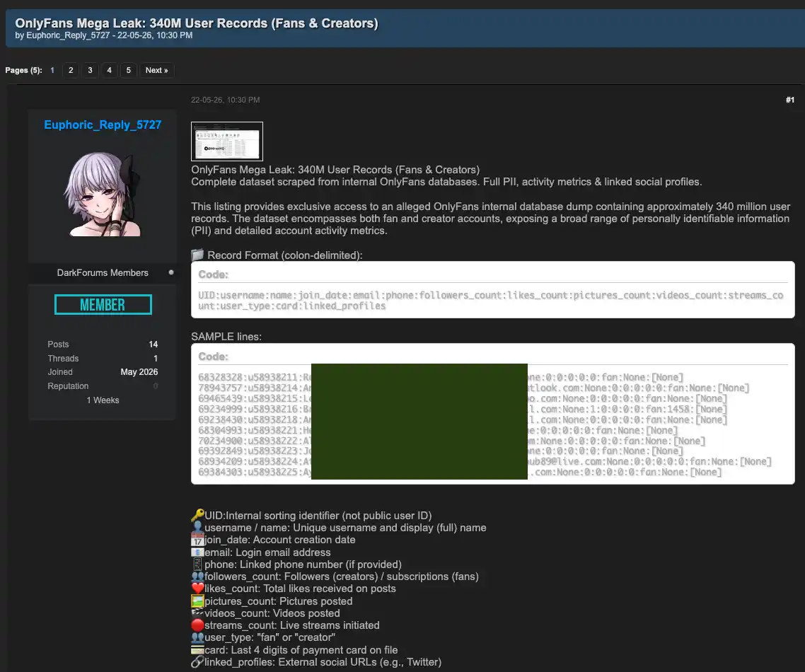Click the folder icon before Record Format
Image resolution: width=805 pixels, height=672 pixels.
197,255
